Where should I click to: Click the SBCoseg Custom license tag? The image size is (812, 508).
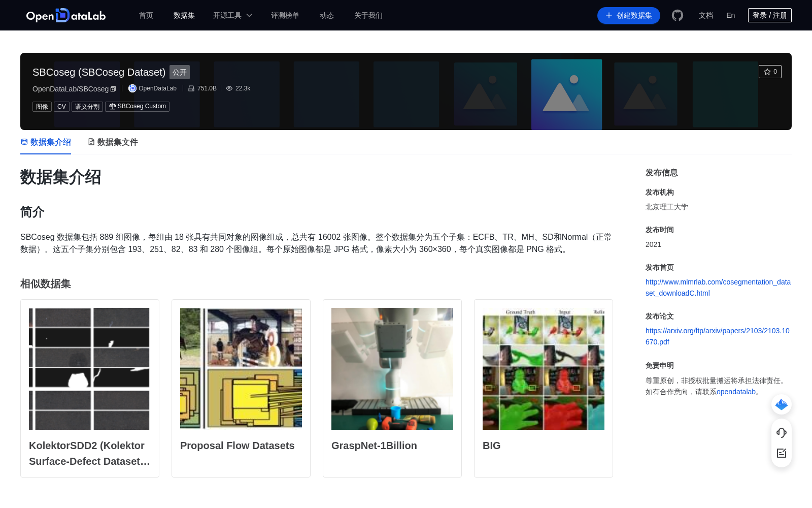(137, 107)
